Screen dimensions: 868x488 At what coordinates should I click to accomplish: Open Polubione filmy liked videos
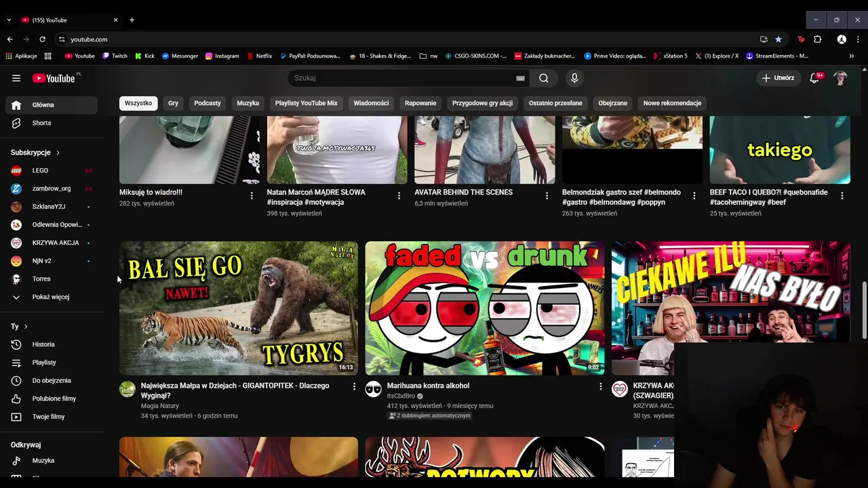tap(52, 399)
